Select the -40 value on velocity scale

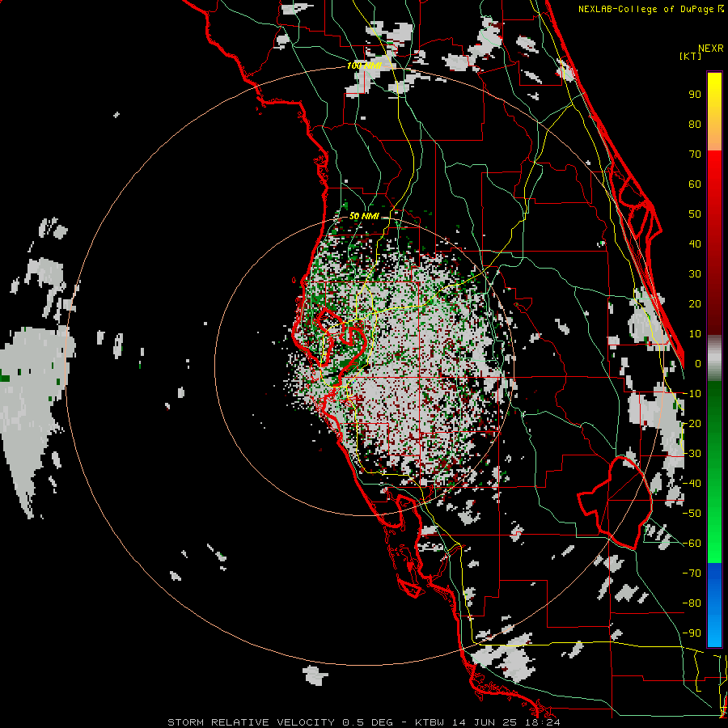[x=692, y=484]
